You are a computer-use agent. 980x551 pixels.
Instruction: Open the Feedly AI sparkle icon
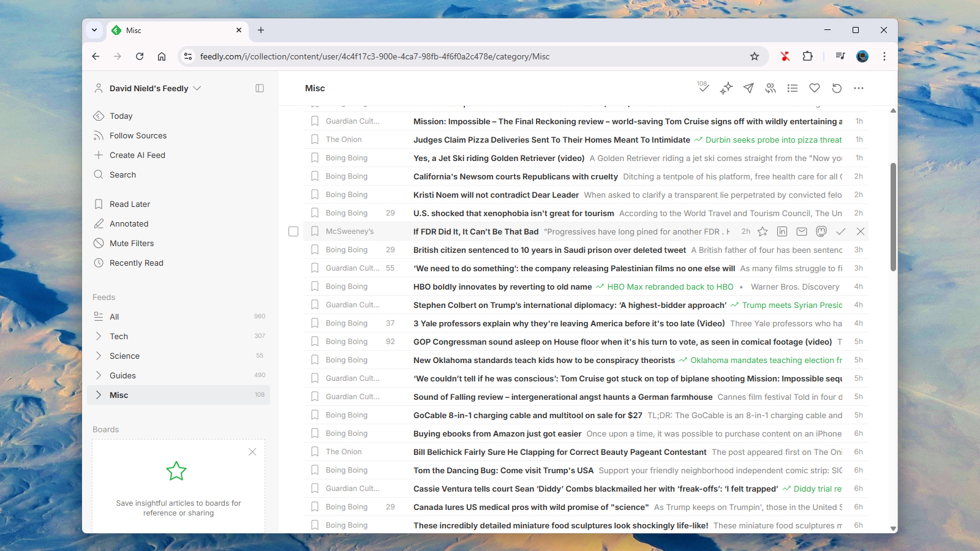click(x=726, y=88)
